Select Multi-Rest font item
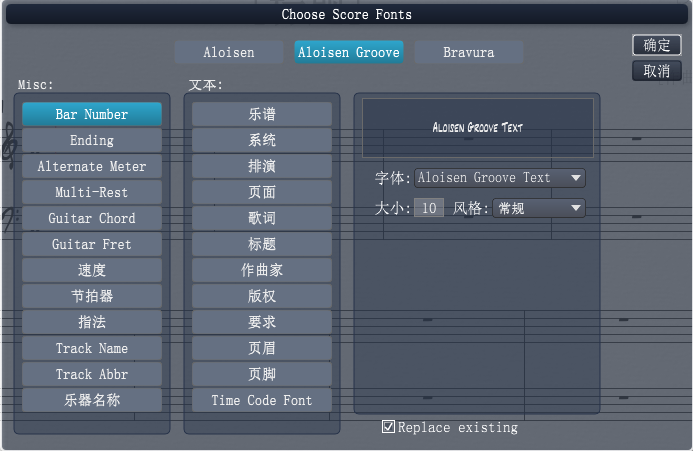This screenshot has height=451, width=693. pos(92,193)
